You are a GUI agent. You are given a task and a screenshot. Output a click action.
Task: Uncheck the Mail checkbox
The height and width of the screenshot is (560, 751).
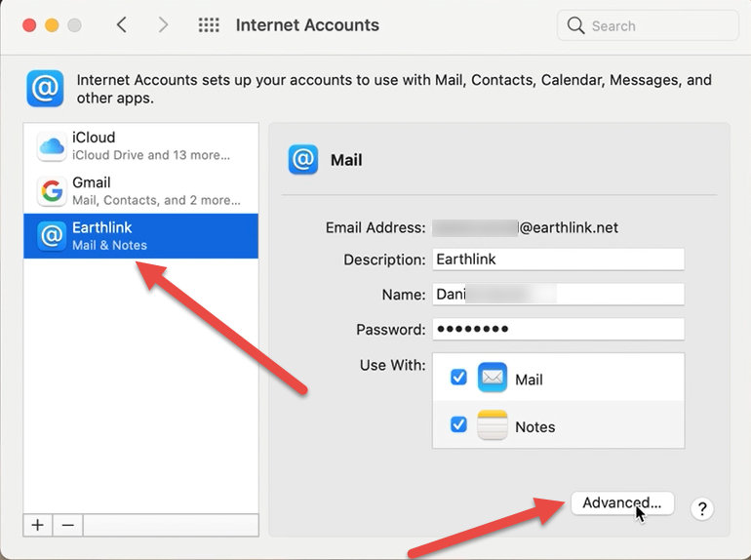[458, 378]
